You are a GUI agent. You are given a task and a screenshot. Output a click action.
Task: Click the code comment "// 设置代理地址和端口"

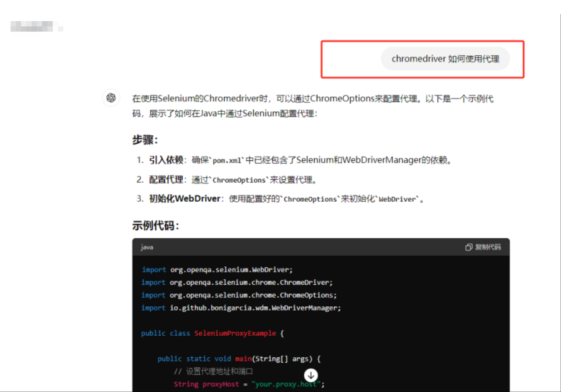213,371
